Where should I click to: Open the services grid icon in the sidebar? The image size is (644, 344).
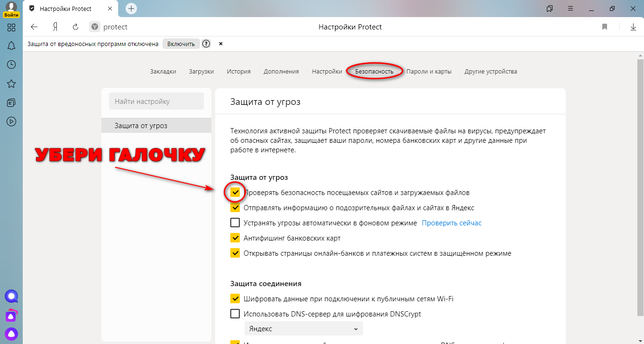(x=11, y=27)
